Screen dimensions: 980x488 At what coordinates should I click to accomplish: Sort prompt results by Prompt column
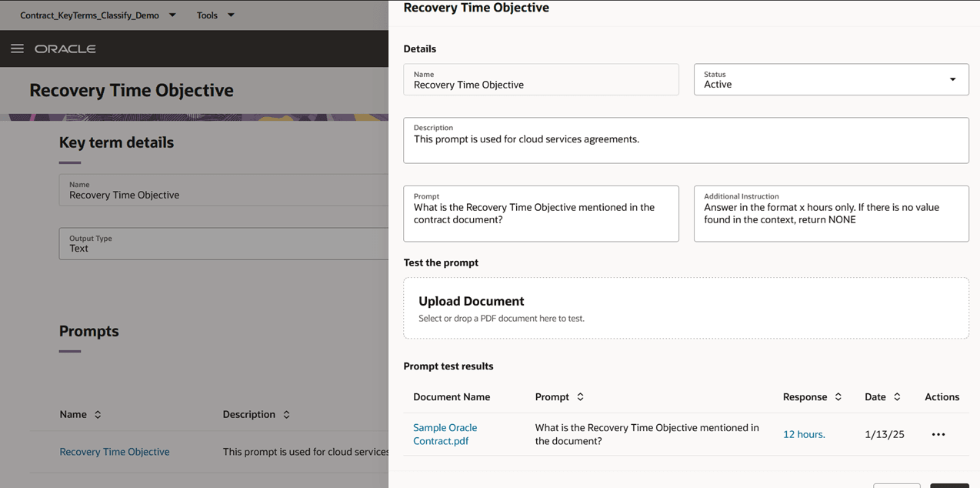pyautogui.click(x=580, y=397)
